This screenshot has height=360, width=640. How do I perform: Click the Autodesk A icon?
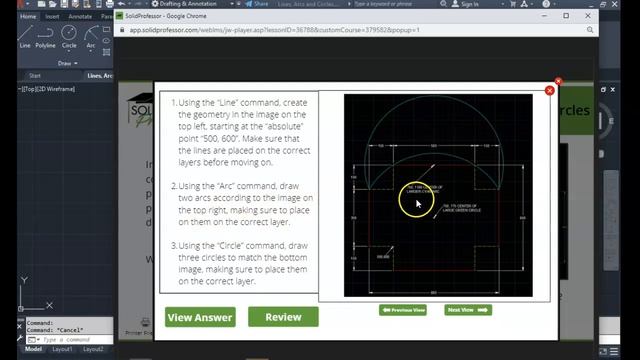524,4
